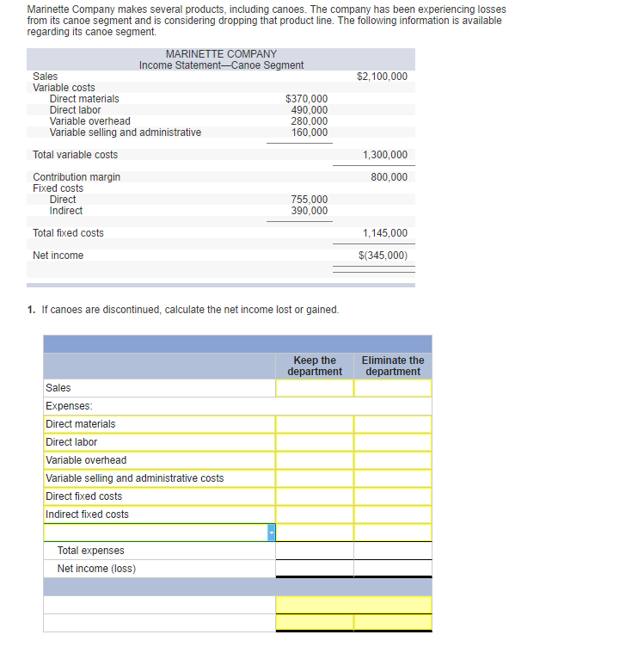Click the 755,000 direct fixed cost value
The width and height of the screenshot is (644, 647).
tap(310, 200)
